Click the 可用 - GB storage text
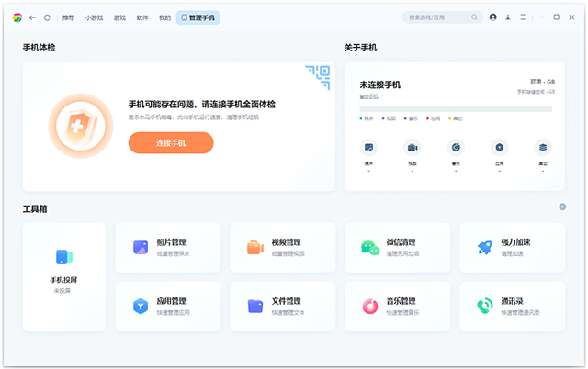Screen dimensions: 588x369 542,82
